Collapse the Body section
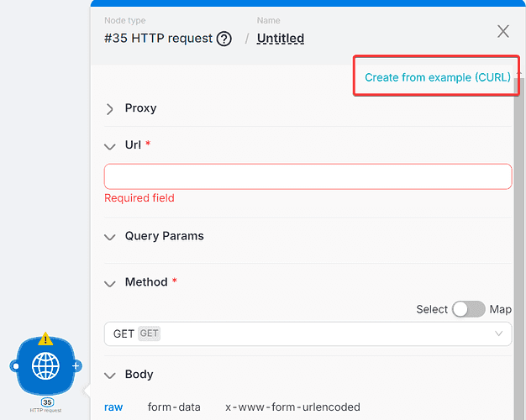Viewport: 526px width, 420px height. tap(110, 375)
